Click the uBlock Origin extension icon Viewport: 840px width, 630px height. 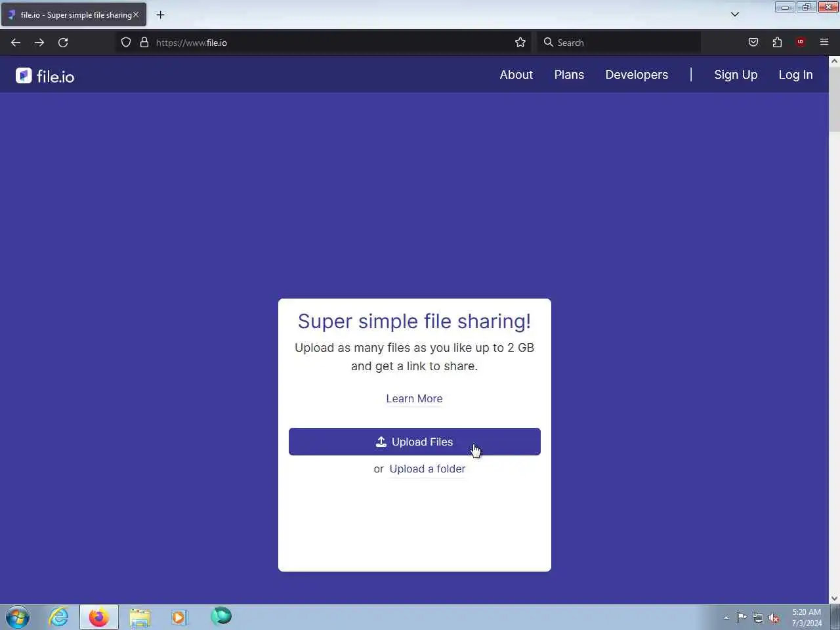801,43
